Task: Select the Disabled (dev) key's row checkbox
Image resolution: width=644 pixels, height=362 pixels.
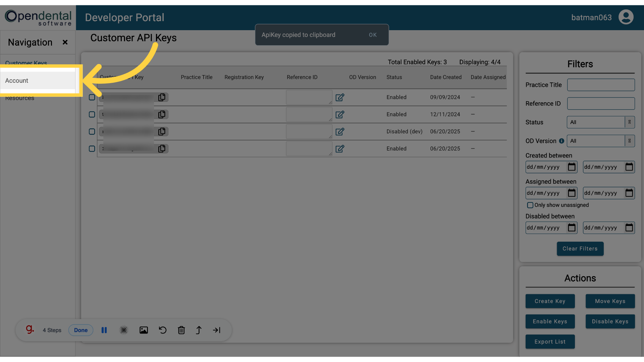Action: pos(92,131)
